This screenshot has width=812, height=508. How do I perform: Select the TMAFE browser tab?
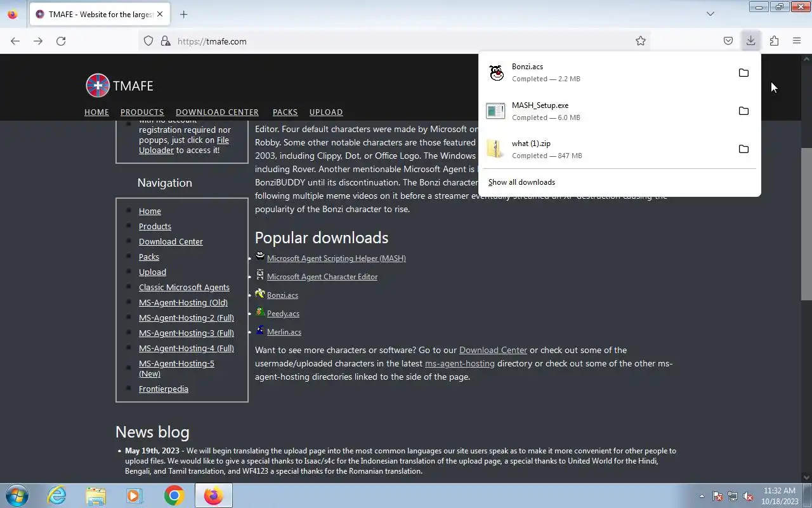(x=99, y=14)
